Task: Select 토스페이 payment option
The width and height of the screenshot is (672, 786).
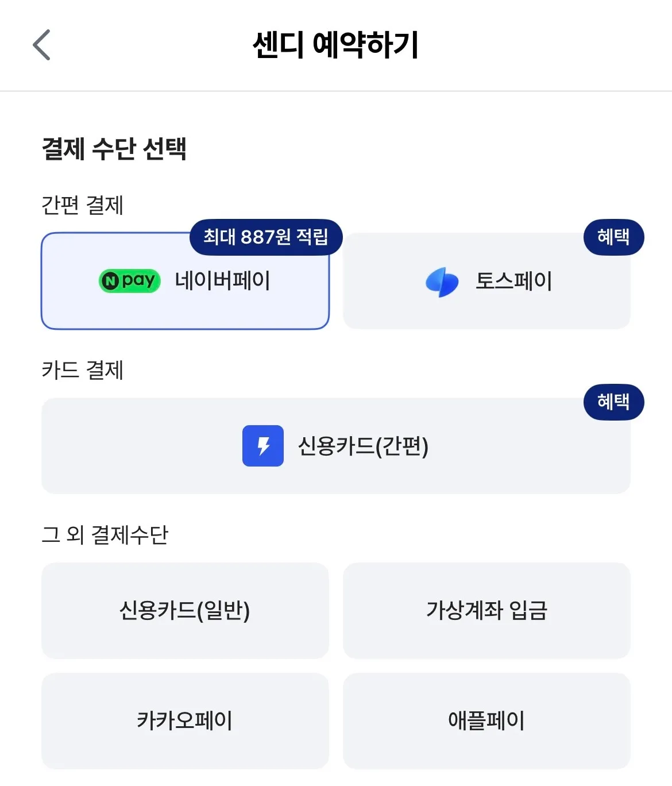Action: pyautogui.click(x=486, y=281)
